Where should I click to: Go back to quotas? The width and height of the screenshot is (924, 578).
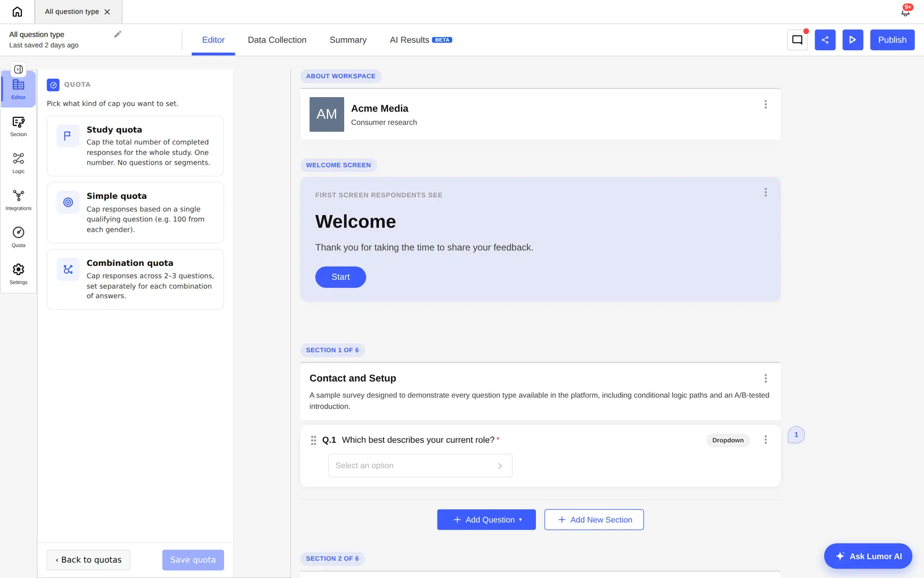tap(88, 560)
